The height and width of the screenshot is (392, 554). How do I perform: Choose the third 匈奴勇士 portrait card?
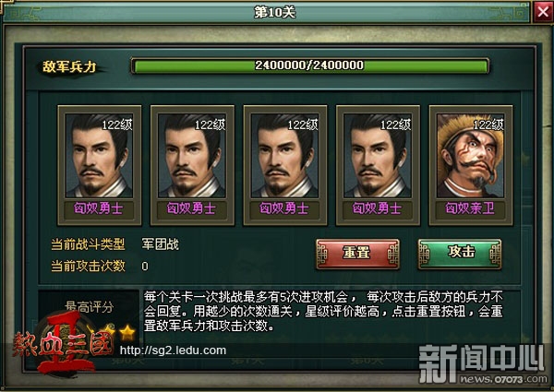pyautogui.click(x=285, y=165)
